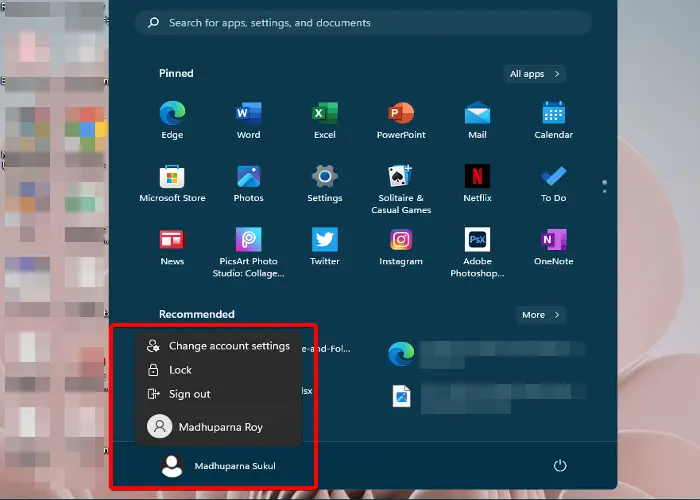The width and height of the screenshot is (700, 500).
Task: Click the Madhuparna Sukul user name
Action: [x=235, y=466]
